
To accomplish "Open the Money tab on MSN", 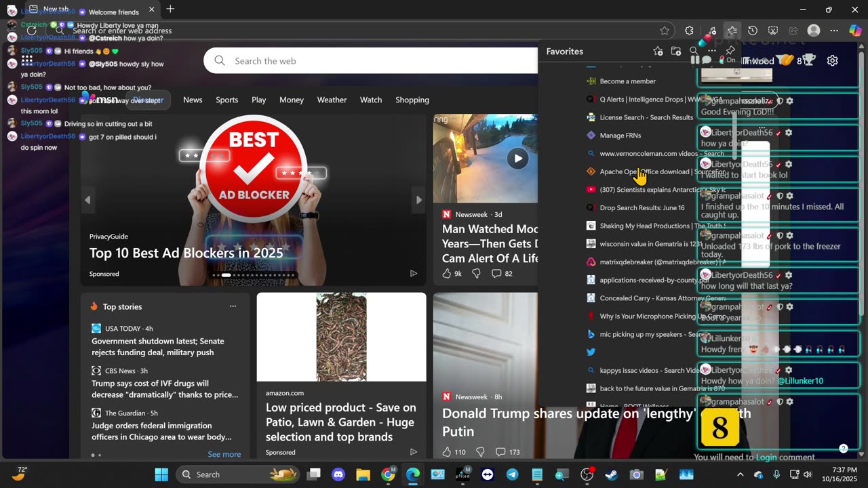I will [x=292, y=100].
